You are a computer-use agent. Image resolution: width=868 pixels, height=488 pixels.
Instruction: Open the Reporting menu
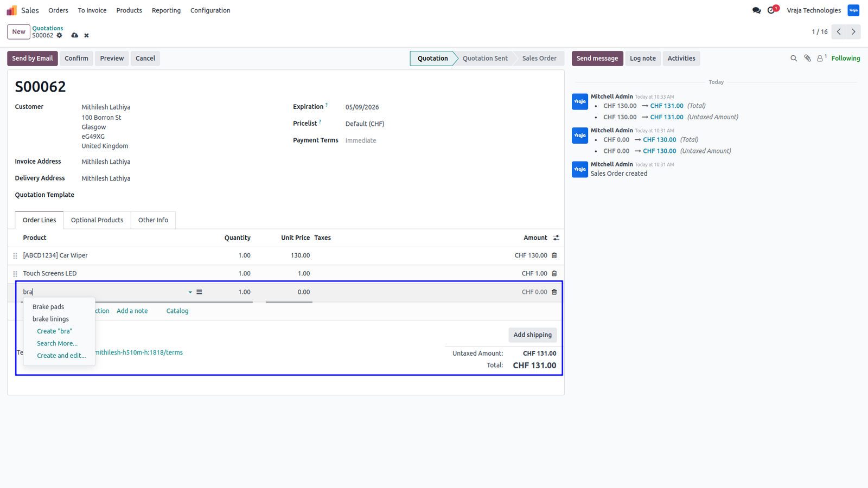point(166,10)
